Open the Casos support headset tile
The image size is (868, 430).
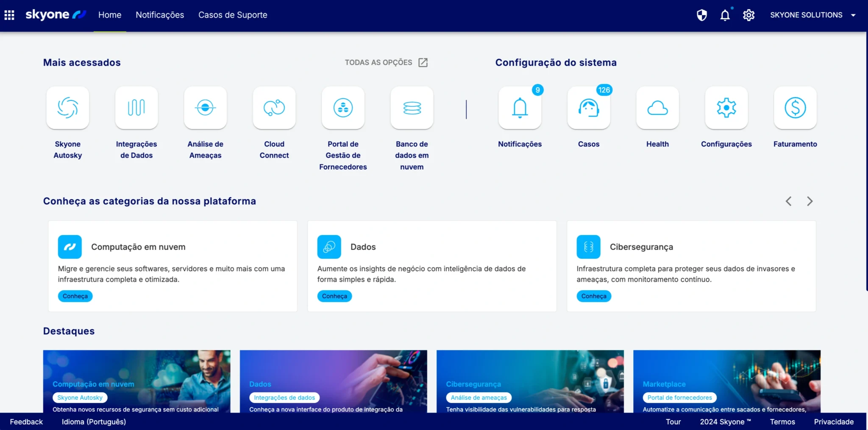pos(589,108)
